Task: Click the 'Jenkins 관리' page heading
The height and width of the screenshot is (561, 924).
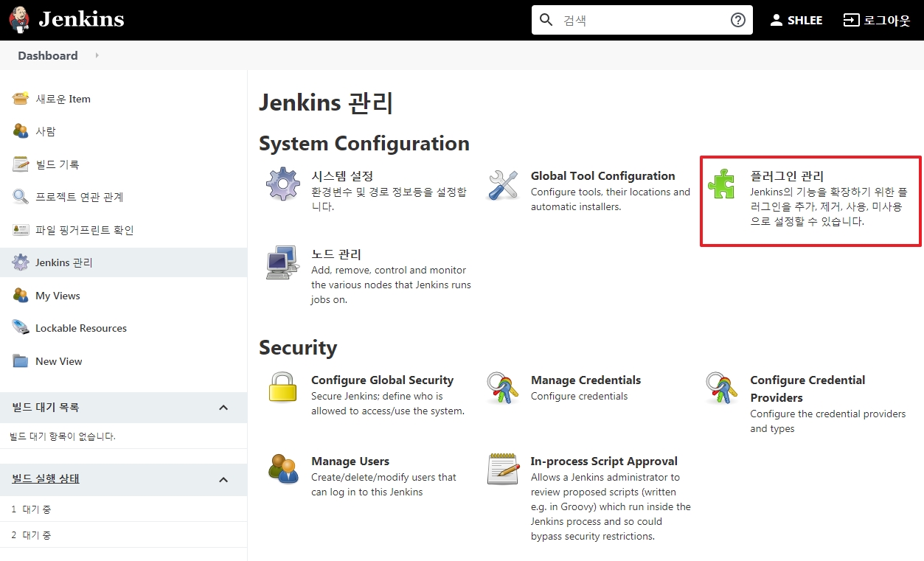Action: click(326, 102)
